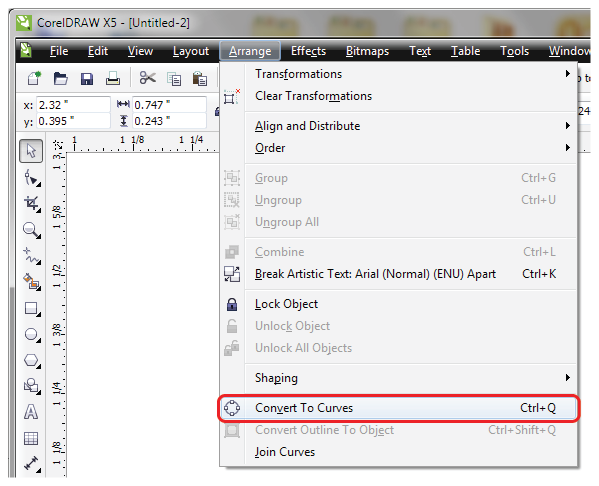Click the CorelDRAW document icon in menu bar
599x486 pixels.
[26, 50]
